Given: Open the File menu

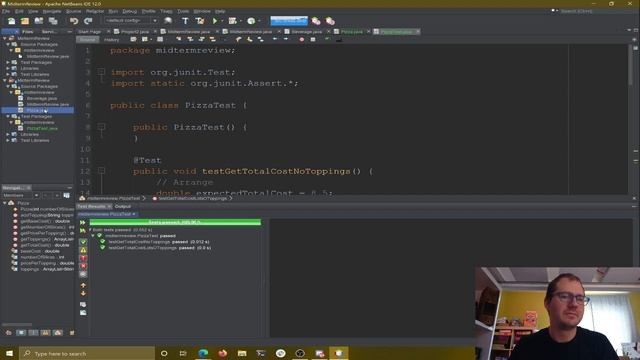Looking at the screenshot, I should tap(6, 11).
